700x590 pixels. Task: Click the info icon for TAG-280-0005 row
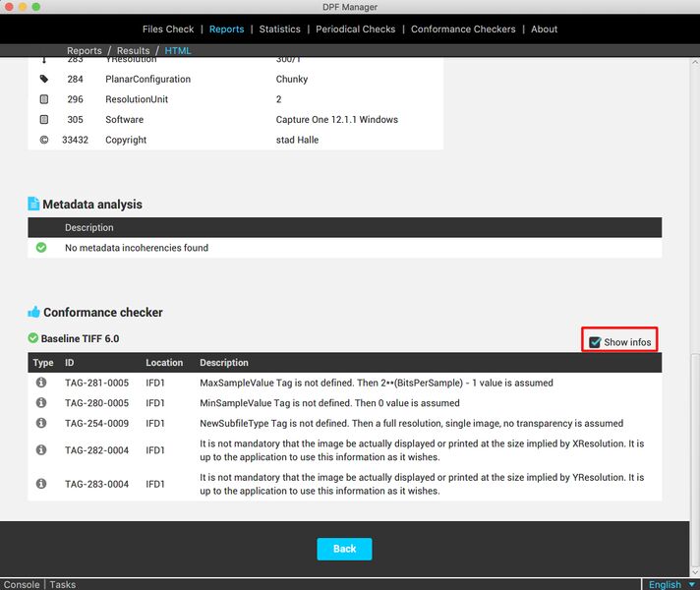[41, 402]
